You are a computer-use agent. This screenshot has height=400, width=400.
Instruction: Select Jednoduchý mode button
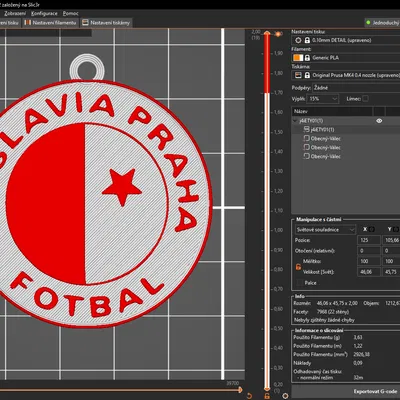coord(382,23)
